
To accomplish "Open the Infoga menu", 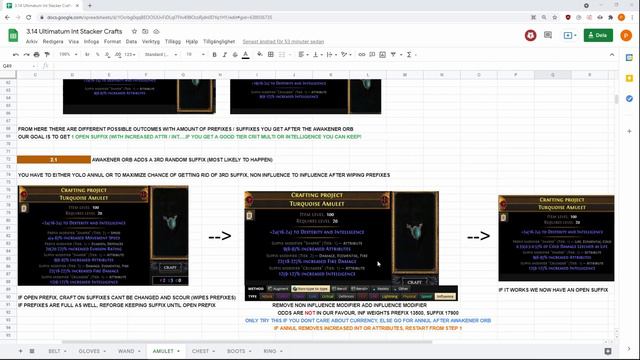I will 91,42.
